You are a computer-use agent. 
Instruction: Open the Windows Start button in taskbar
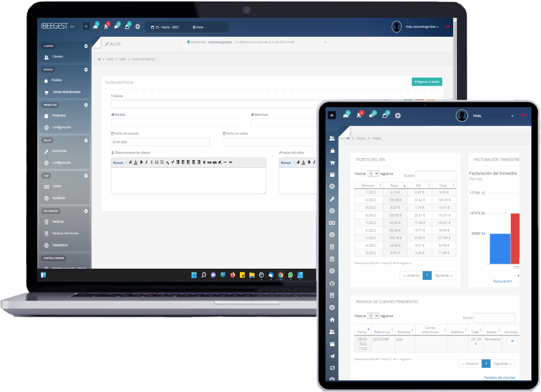(194, 275)
